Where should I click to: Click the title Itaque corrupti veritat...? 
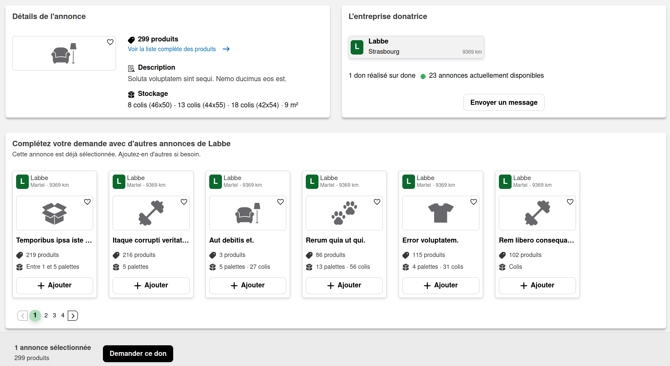coord(150,240)
